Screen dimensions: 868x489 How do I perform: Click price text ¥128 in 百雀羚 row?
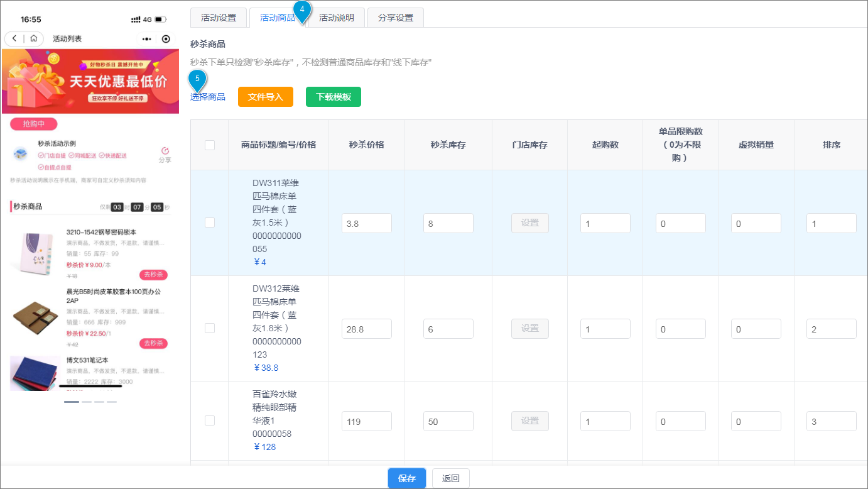tap(264, 447)
